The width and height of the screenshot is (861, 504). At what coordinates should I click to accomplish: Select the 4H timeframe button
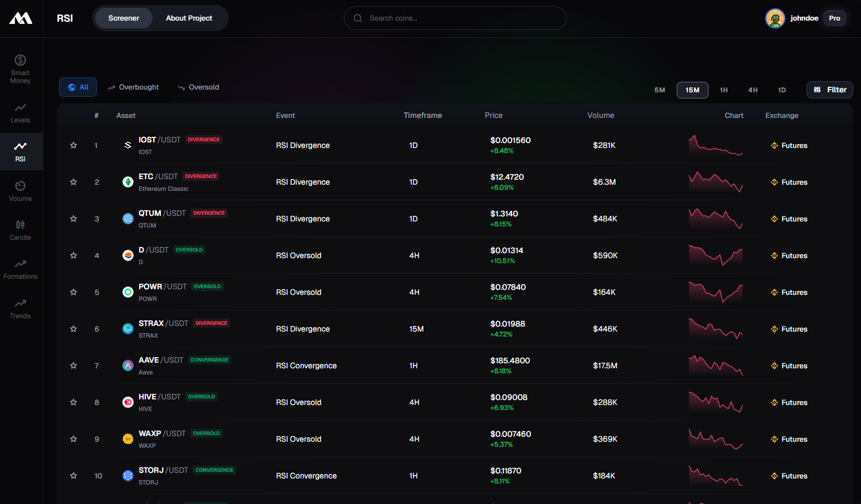point(752,90)
